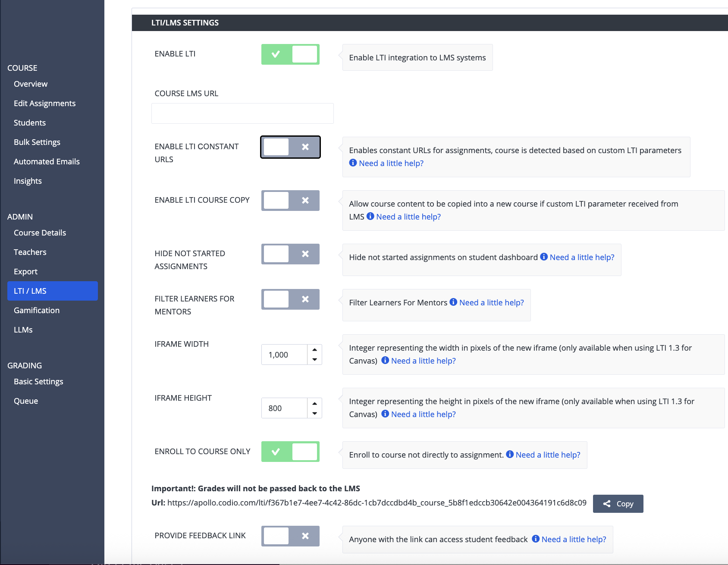Go to Students page

(x=30, y=123)
